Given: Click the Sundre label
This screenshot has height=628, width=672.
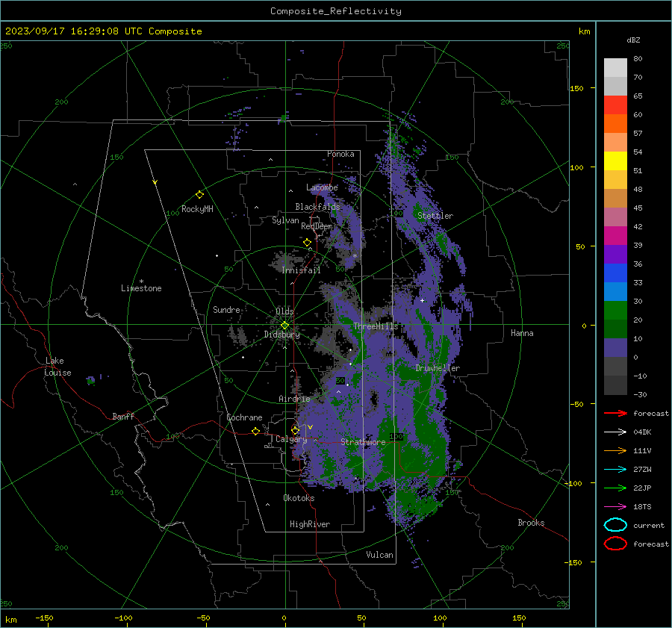Looking at the screenshot, I should coord(226,309).
